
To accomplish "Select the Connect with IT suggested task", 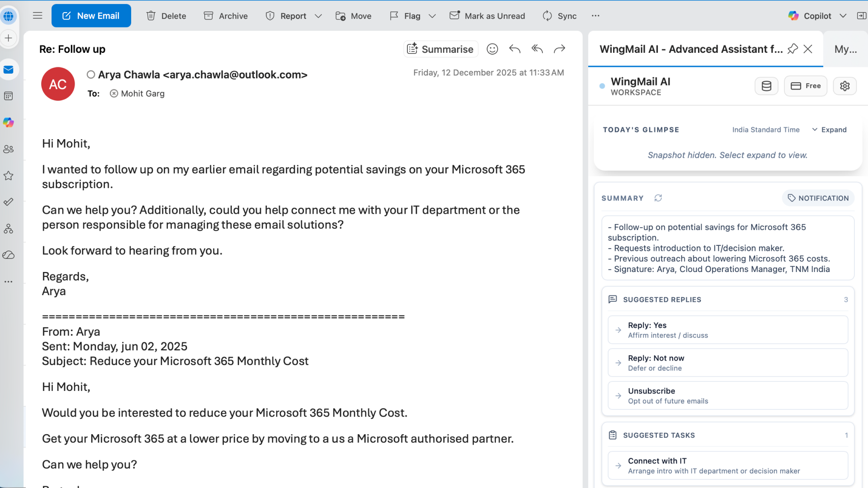I will (x=727, y=465).
